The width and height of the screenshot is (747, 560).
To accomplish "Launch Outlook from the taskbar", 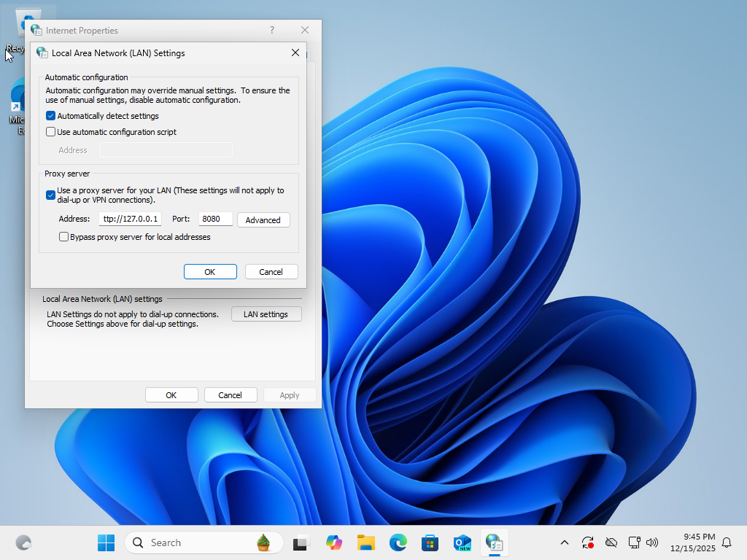I will [x=462, y=542].
